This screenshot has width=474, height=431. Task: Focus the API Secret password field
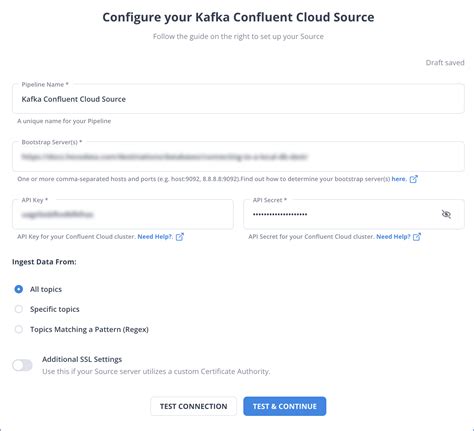tap(354, 214)
